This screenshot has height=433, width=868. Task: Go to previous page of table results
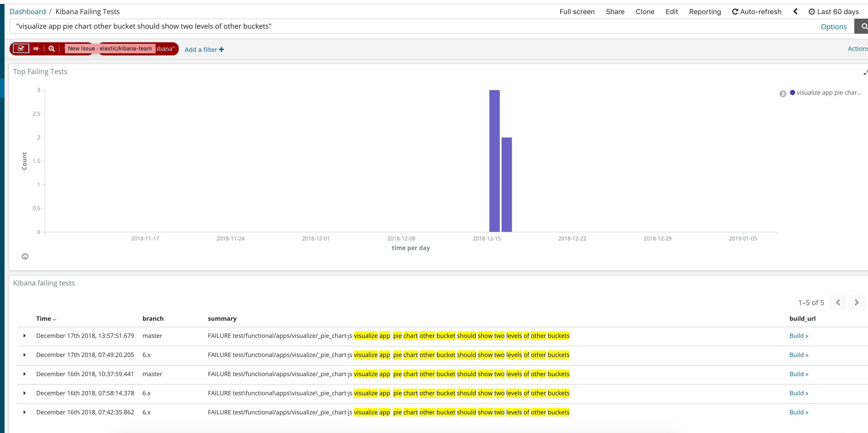[838, 302]
